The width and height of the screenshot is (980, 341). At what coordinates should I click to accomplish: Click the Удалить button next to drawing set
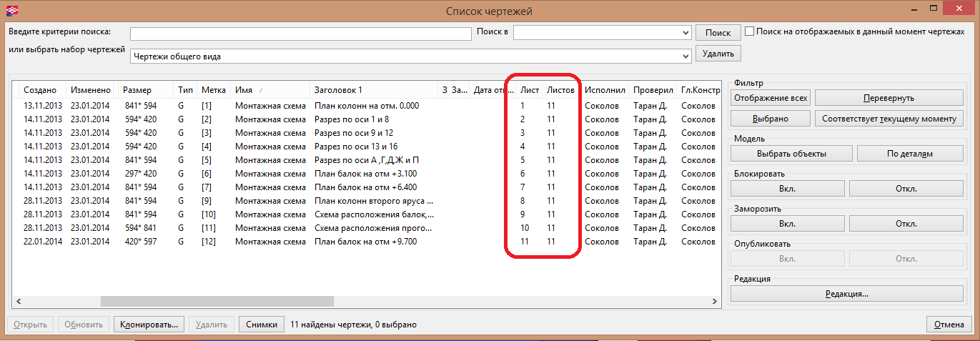click(x=718, y=53)
